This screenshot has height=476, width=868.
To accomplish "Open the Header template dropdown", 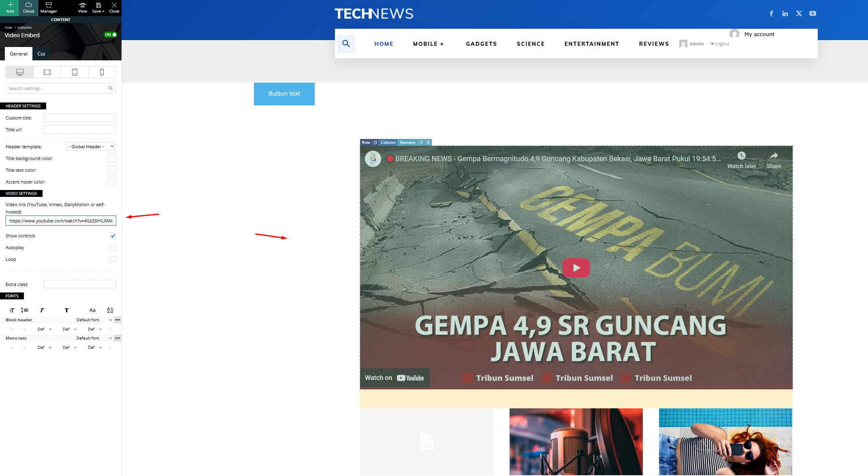I will click(x=92, y=147).
